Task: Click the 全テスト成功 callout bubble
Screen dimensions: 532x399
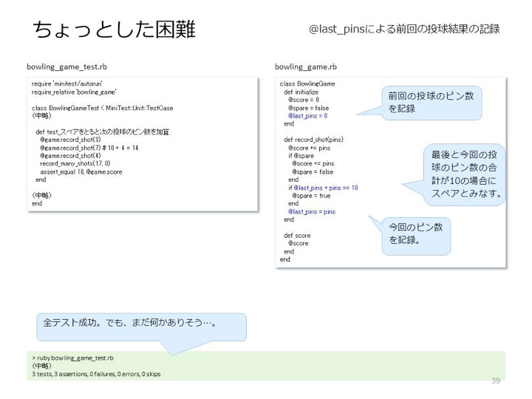Action: coord(141,327)
